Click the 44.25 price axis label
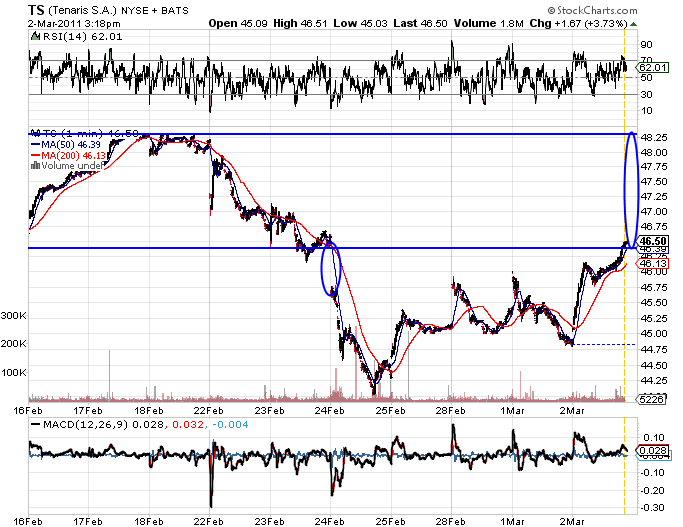 pos(654,381)
